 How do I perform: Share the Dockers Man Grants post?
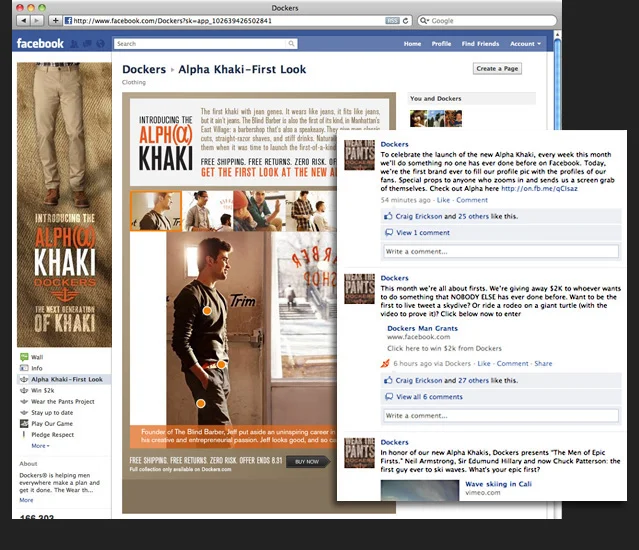(543, 363)
